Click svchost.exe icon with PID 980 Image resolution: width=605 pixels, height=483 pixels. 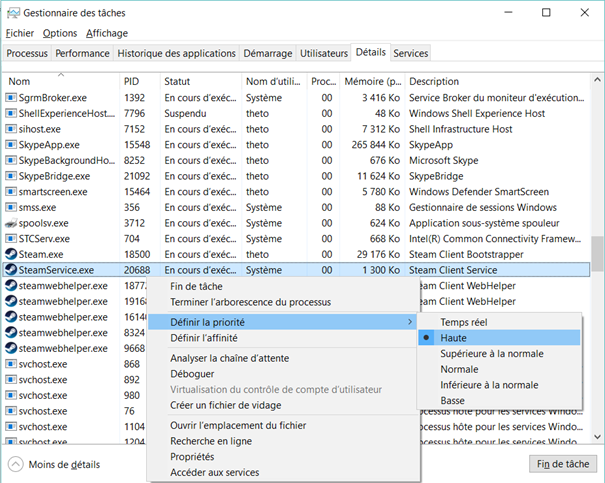click(x=11, y=395)
